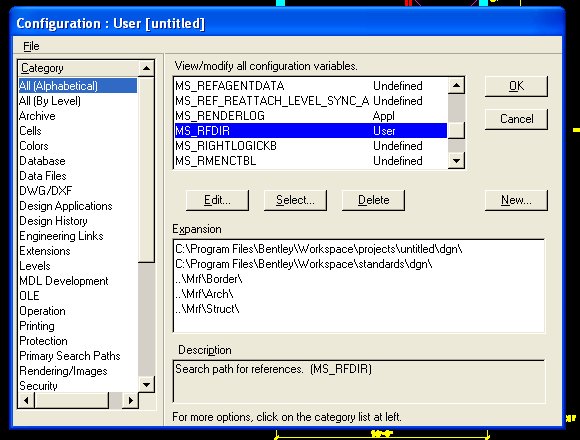Click the ..\Mrf\Border\ expansion path
Screen dimensions: 580x440
(209, 279)
